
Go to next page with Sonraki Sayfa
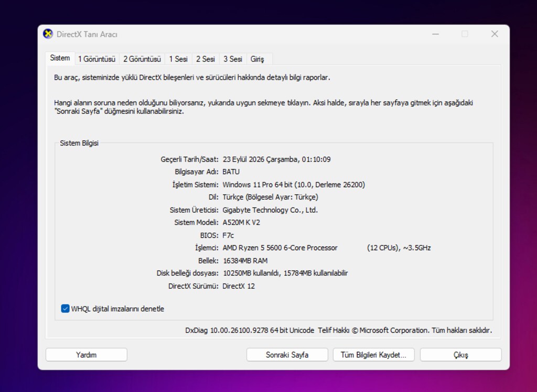287,355
